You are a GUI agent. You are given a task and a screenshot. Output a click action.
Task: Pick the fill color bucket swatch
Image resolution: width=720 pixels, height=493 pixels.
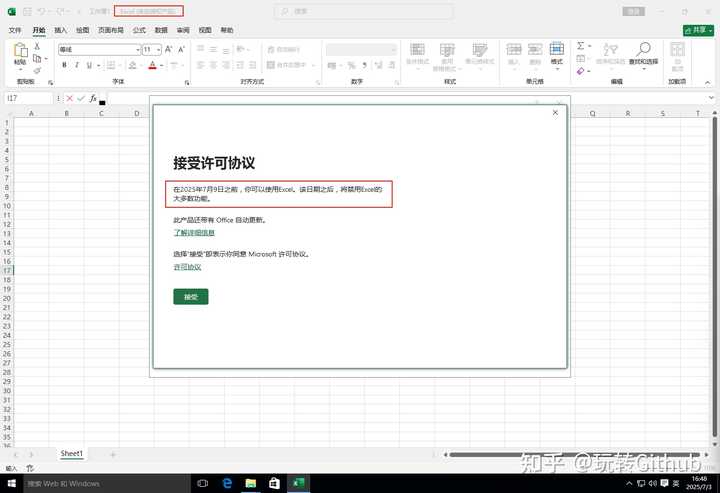pyautogui.click(x=132, y=66)
